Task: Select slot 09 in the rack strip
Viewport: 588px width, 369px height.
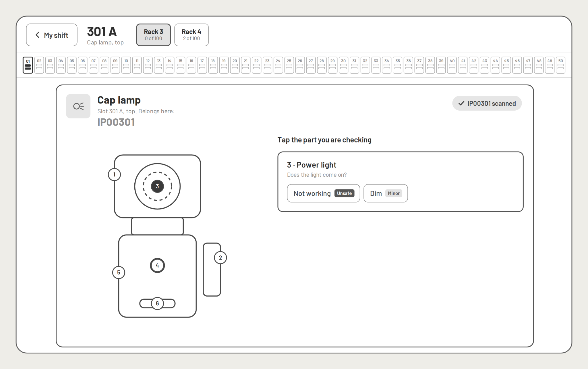Action: point(115,65)
